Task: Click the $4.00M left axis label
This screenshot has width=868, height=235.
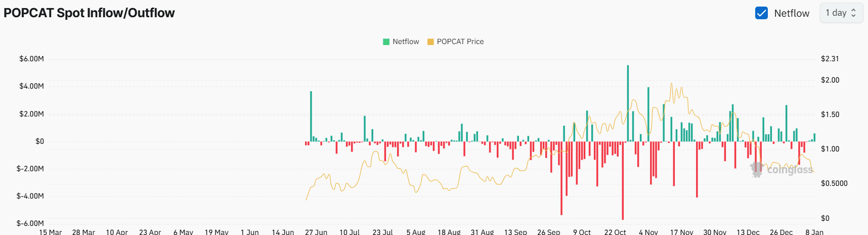Action: coord(31,86)
